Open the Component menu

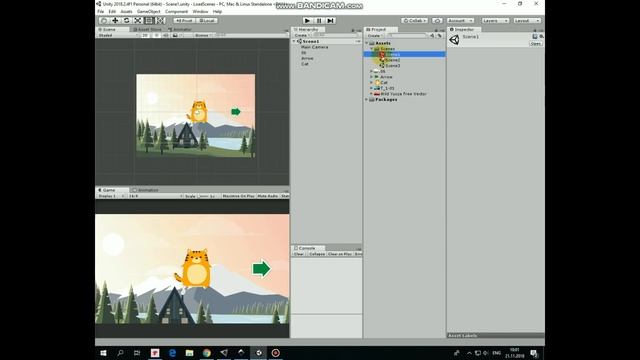176,11
